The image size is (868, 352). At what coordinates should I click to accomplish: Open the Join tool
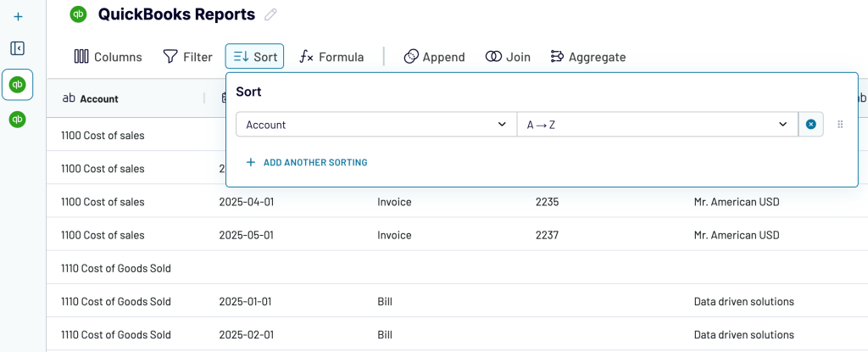click(x=508, y=57)
